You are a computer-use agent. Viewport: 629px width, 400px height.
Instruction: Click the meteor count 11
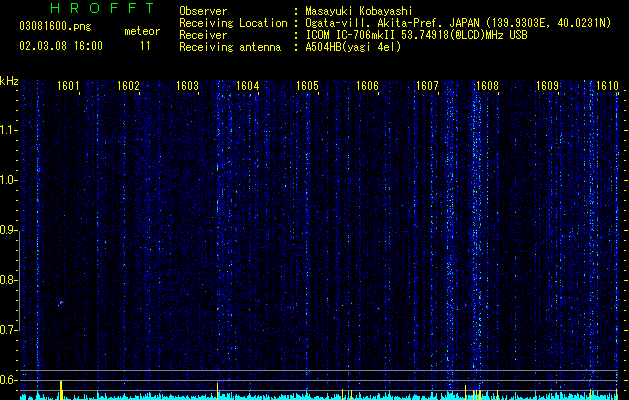[x=145, y=46]
